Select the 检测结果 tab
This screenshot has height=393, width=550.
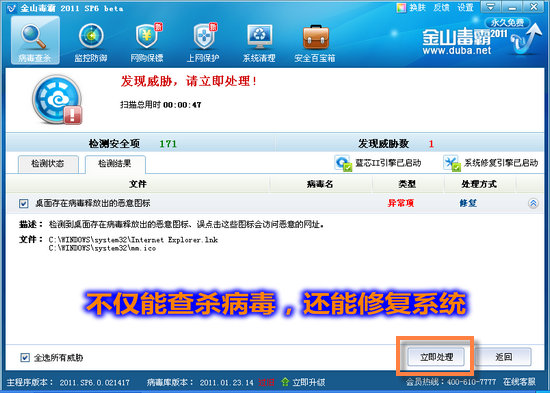tap(115, 164)
